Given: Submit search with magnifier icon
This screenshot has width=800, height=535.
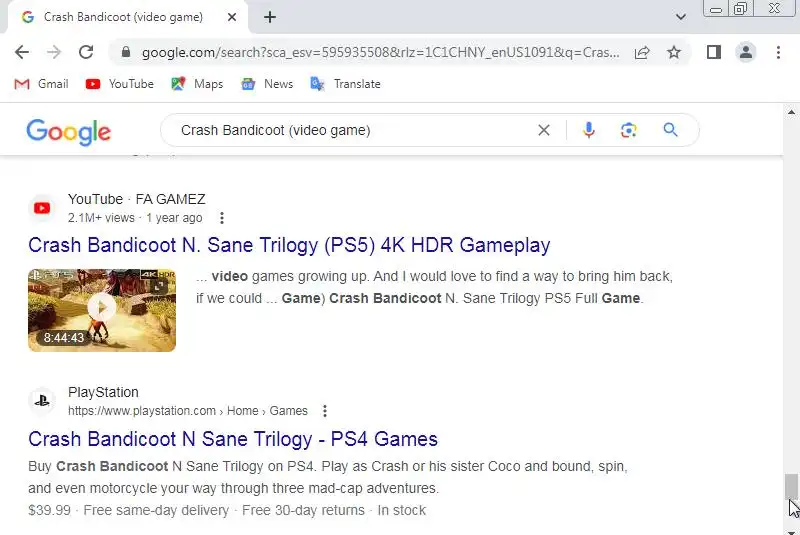Looking at the screenshot, I should coord(670,131).
